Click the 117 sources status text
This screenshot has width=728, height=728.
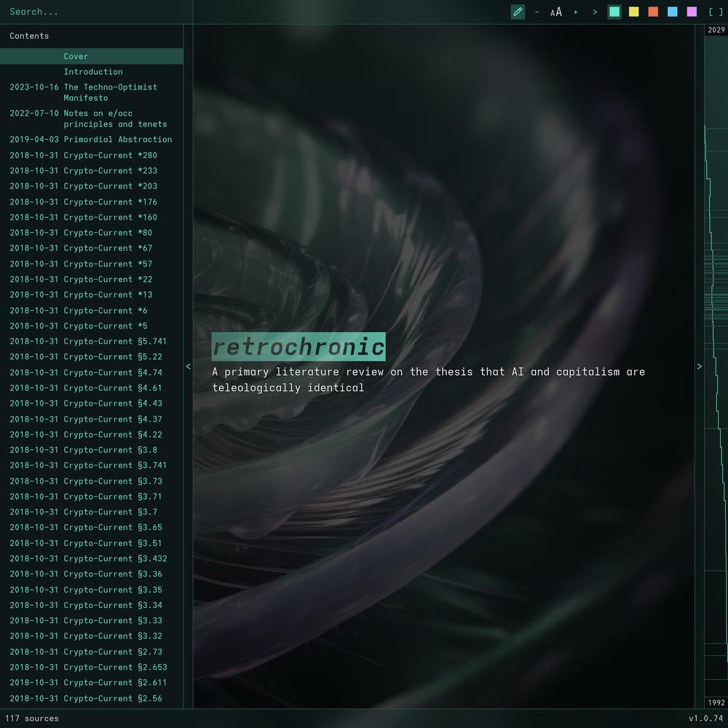pos(32,719)
